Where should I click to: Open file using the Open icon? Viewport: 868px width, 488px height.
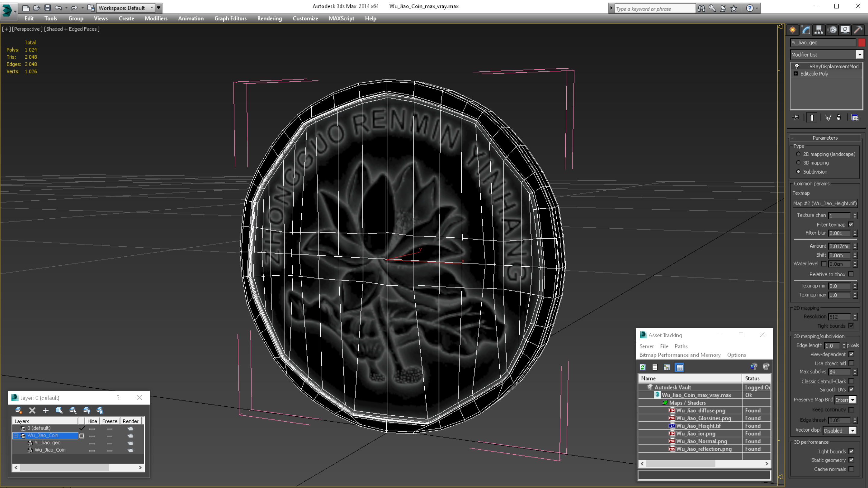point(36,8)
